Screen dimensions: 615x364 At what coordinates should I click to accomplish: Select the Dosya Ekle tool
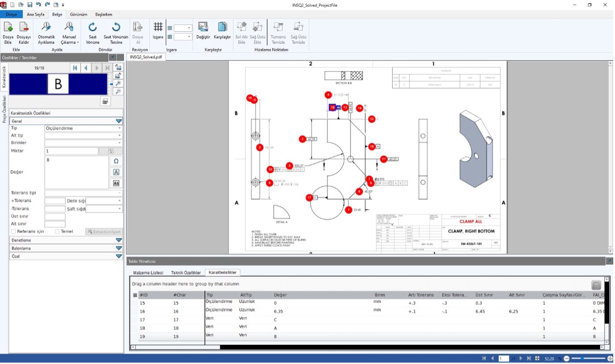pyautogui.click(x=8, y=33)
